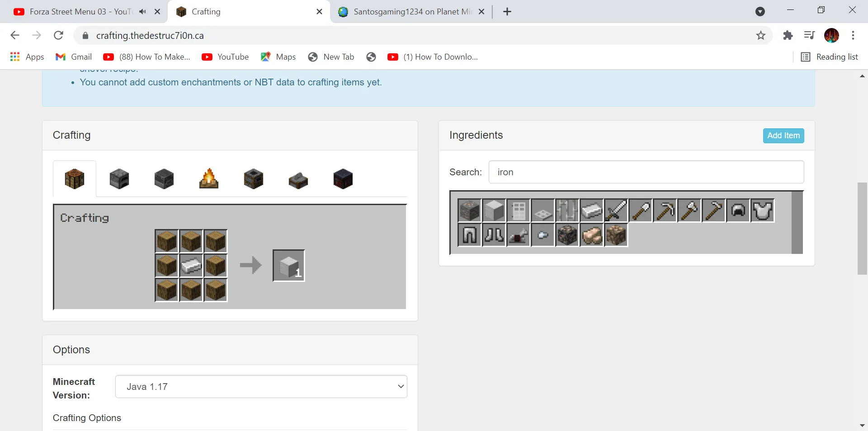Select the iron nugget ingredient

543,235
